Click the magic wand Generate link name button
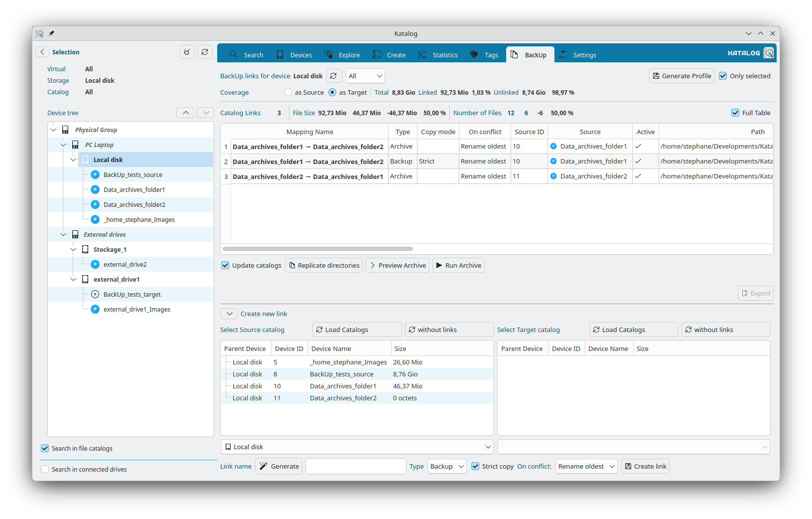This screenshot has height=519, width=812. tap(279, 466)
